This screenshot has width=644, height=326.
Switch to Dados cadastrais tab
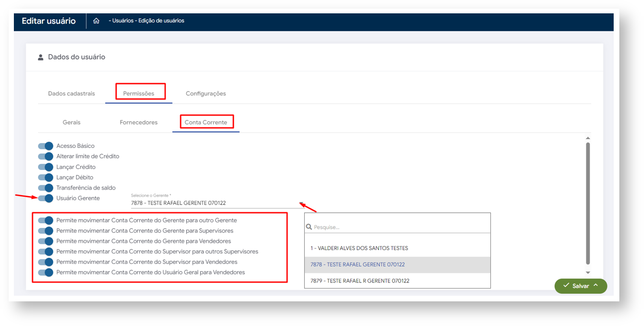(x=71, y=93)
